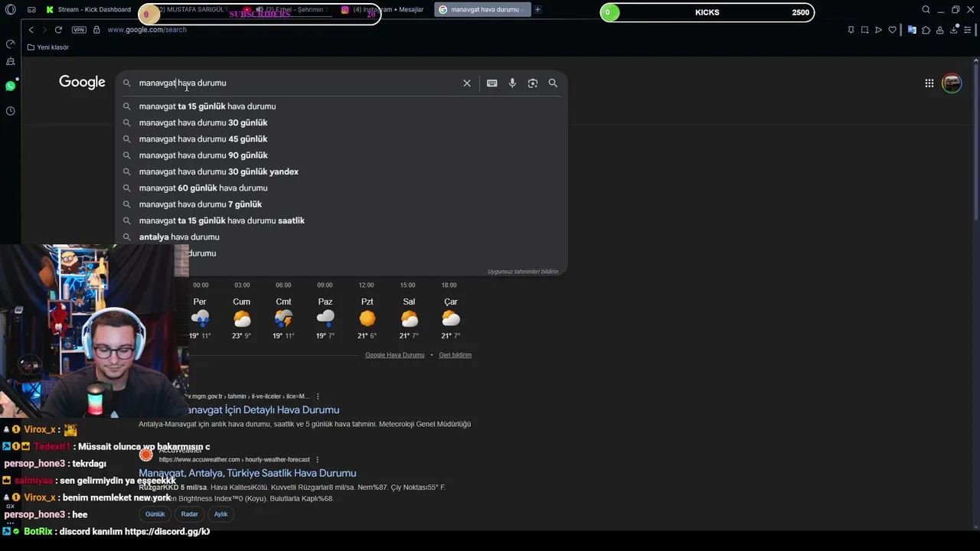Image resolution: width=980 pixels, height=551 pixels.
Task: Open WhatsApp from the sidebar
Action: pyautogui.click(x=10, y=86)
